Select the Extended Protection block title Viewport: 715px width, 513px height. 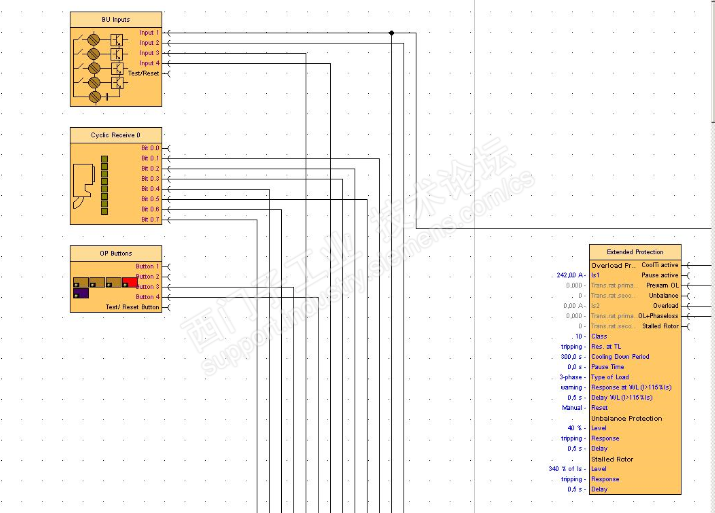635,252
